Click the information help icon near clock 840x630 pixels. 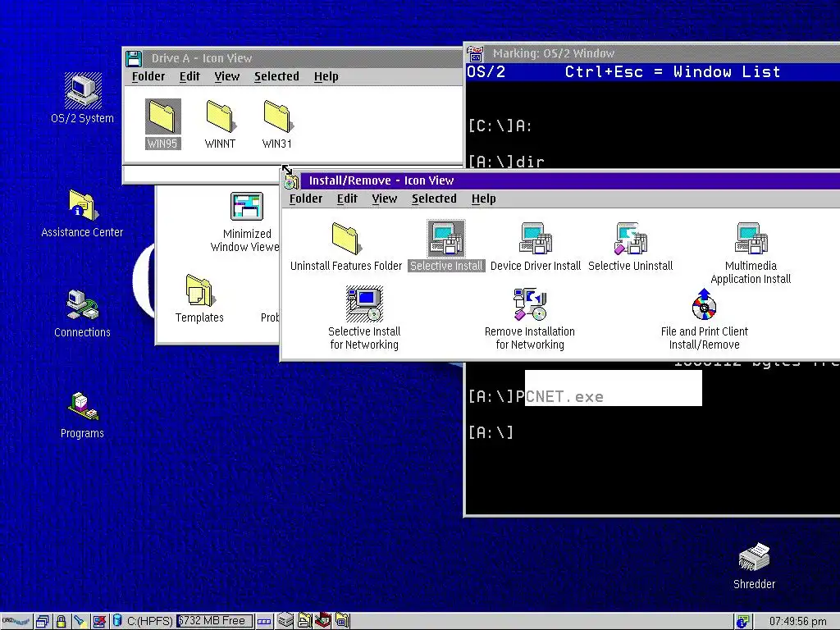[x=742, y=622]
